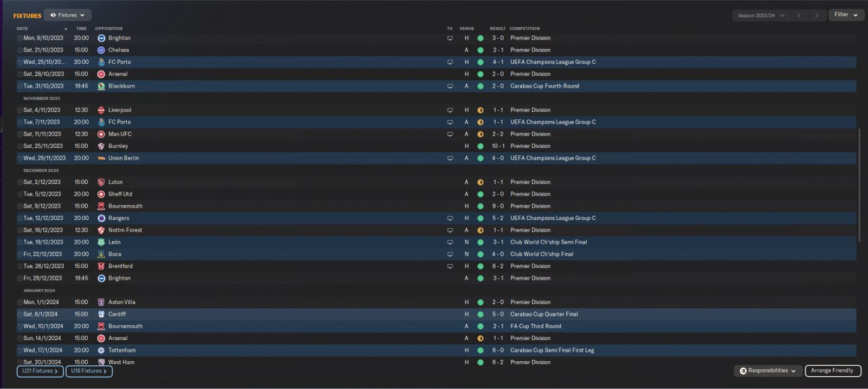
Task: Toggle the selection circle for Mon 9/10/2023 fixture
Action: click(x=20, y=39)
